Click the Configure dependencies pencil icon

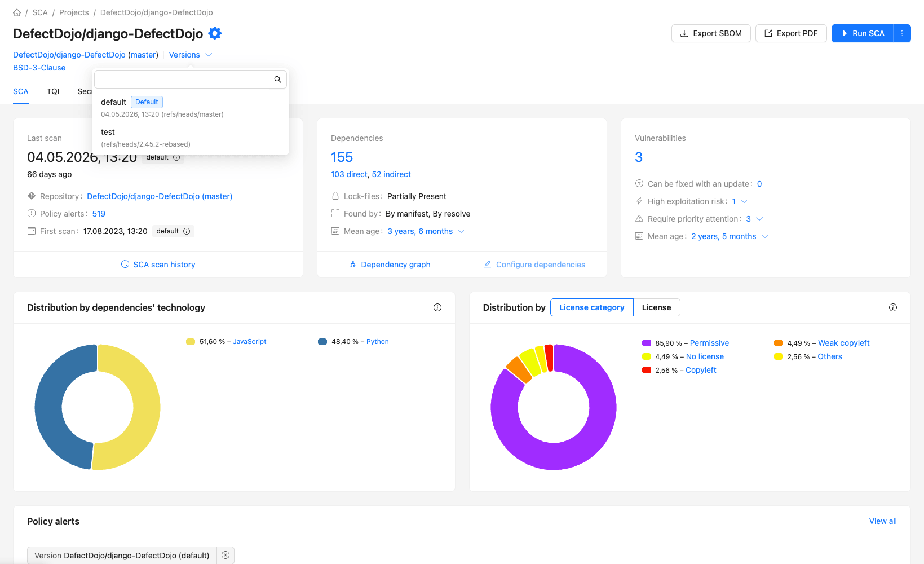[x=488, y=264]
